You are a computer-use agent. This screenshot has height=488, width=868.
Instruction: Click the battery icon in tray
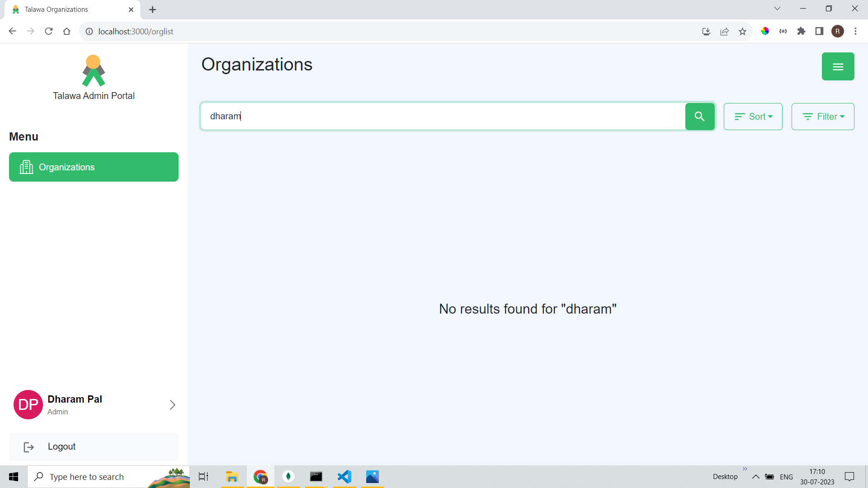(x=769, y=477)
